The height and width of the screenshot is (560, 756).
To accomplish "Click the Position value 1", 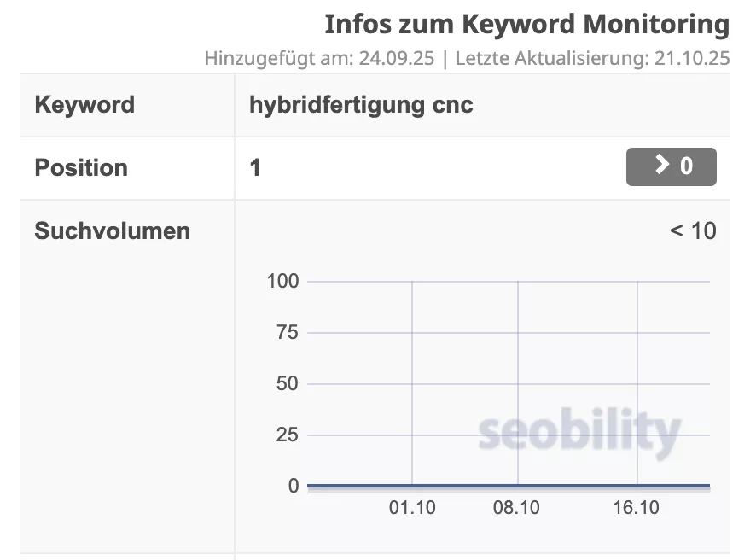I will (x=255, y=167).
